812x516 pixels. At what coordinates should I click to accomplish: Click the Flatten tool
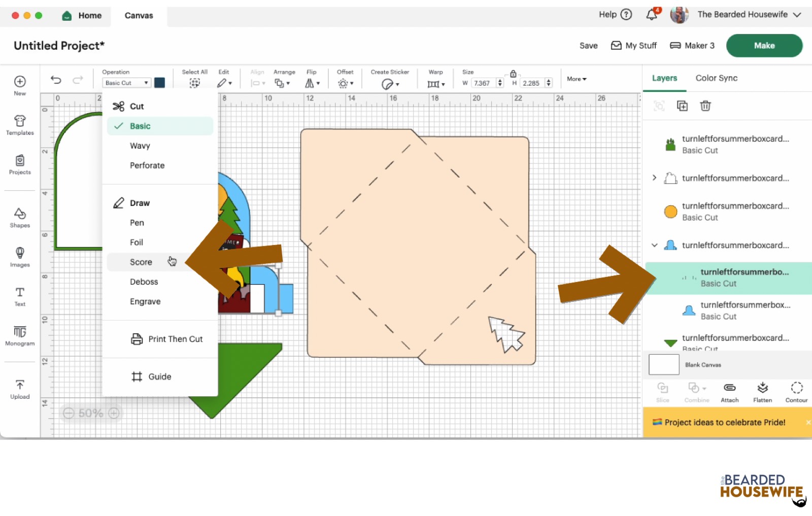[x=762, y=393]
